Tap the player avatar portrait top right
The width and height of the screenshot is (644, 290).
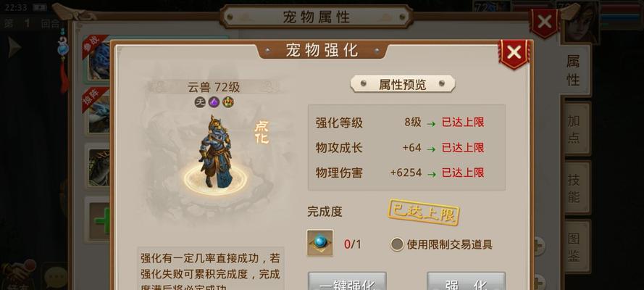coord(581,22)
